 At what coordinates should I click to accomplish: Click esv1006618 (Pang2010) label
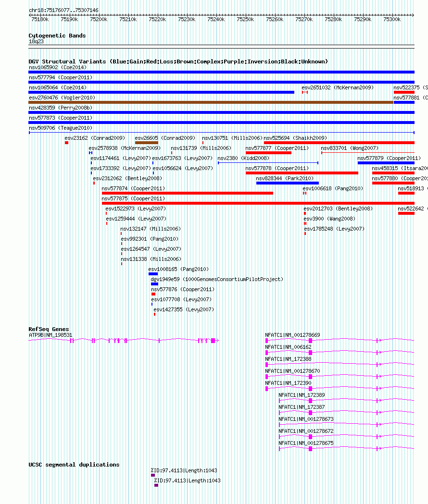(333, 188)
